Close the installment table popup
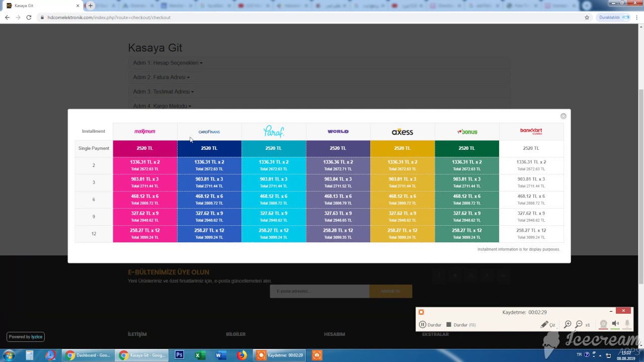The width and height of the screenshot is (644, 362). [563, 116]
